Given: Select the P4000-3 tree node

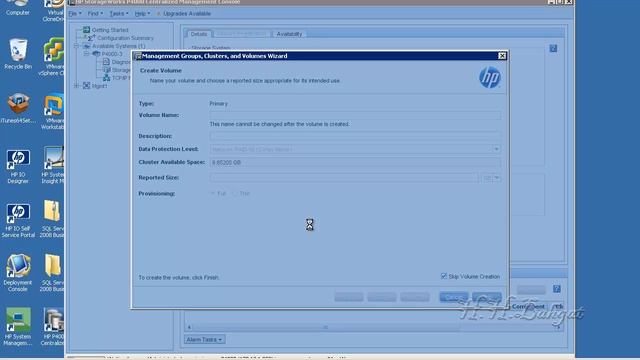Looking at the screenshot, I should click(x=112, y=53).
